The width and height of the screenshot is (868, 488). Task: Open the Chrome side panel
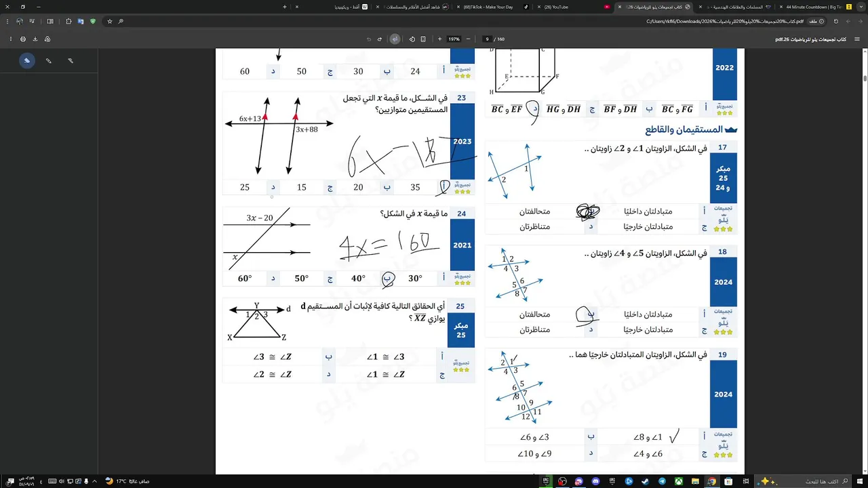tap(50, 21)
